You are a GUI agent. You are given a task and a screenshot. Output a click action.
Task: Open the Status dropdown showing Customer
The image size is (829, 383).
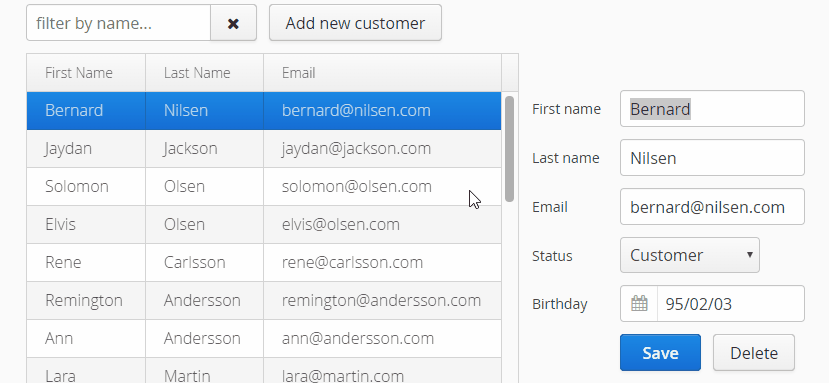point(690,255)
